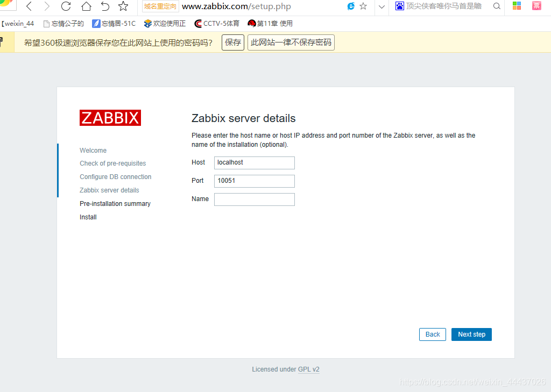This screenshot has width=551, height=392.
Task: Open the 忘情公子的 bookmark
Action: coord(63,24)
